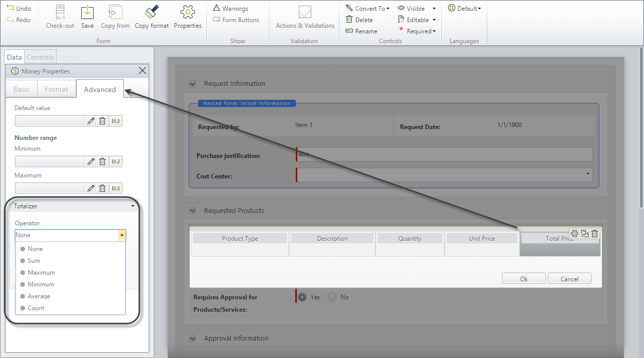
Task: Open expression editor for Default value
Action: pyautogui.click(x=116, y=121)
